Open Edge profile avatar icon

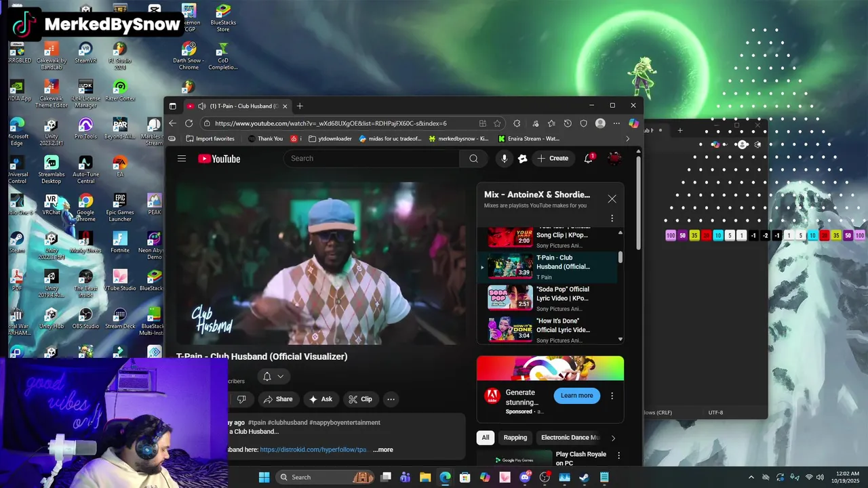coord(600,123)
